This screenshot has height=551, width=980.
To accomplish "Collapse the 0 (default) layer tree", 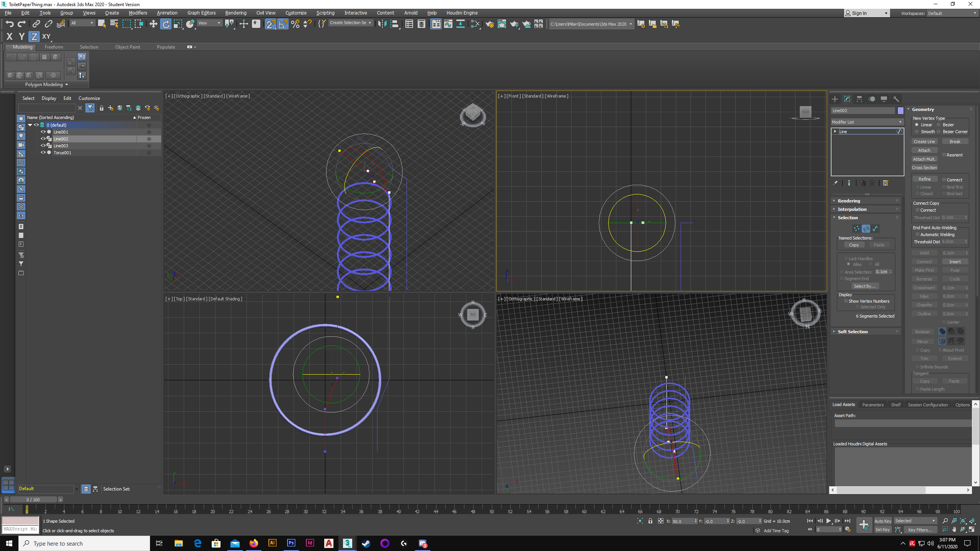I will point(30,125).
